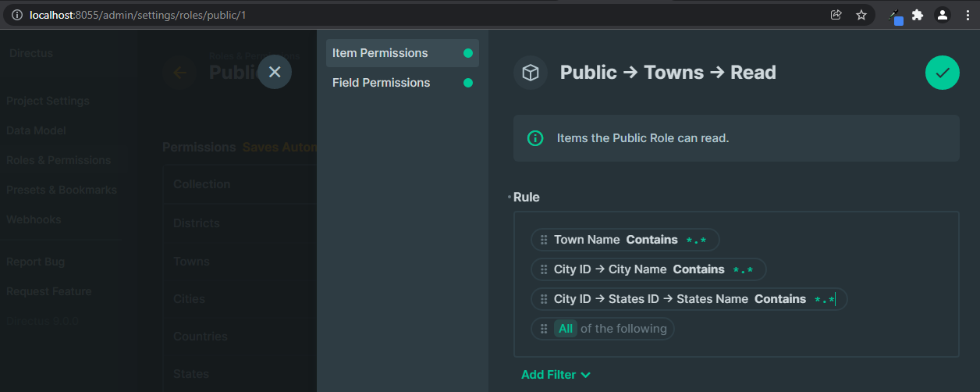
Task: Open the Add Filter dropdown
Action: point(556,375)
